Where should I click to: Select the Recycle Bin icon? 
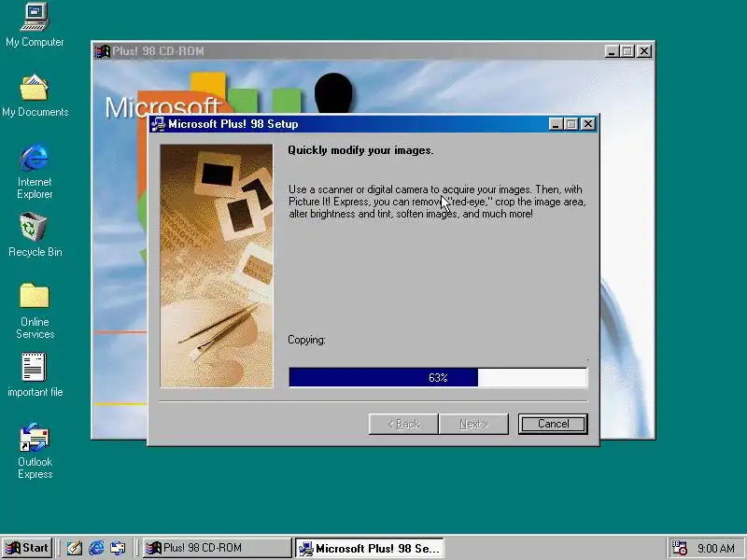[35, 236]
